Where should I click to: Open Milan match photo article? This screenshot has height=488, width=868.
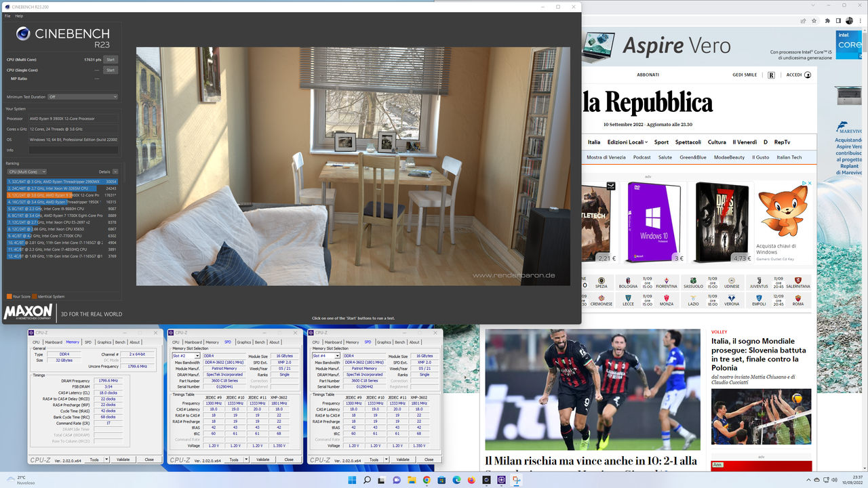[x=593, y=389]
